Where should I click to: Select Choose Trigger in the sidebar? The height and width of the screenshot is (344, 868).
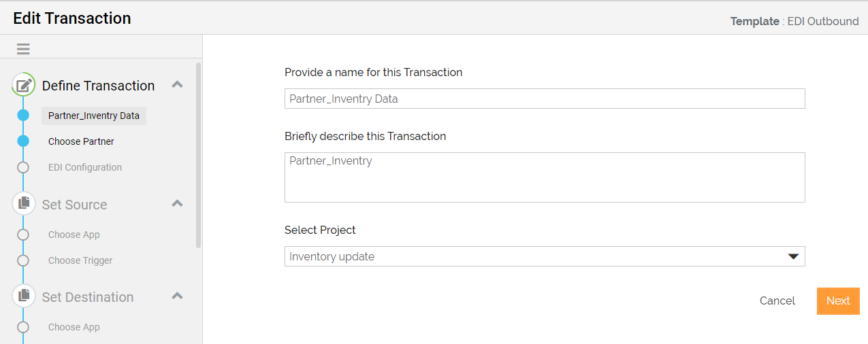tap(80, 260)
